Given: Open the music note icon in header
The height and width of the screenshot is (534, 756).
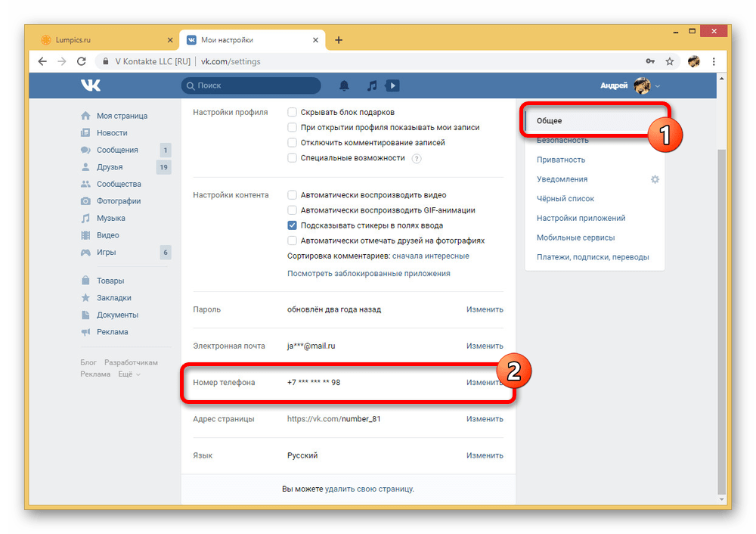Looking at the screenshot, I should pos(371,86).
